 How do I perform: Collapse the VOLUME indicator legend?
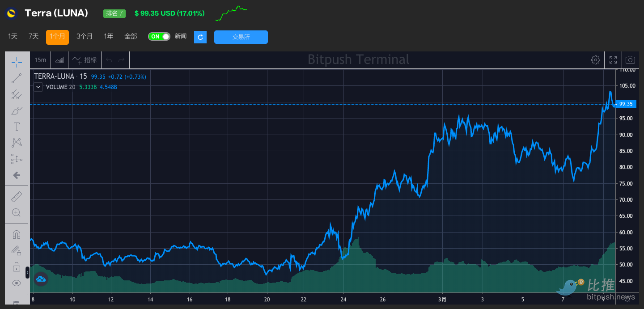(38, 87)
